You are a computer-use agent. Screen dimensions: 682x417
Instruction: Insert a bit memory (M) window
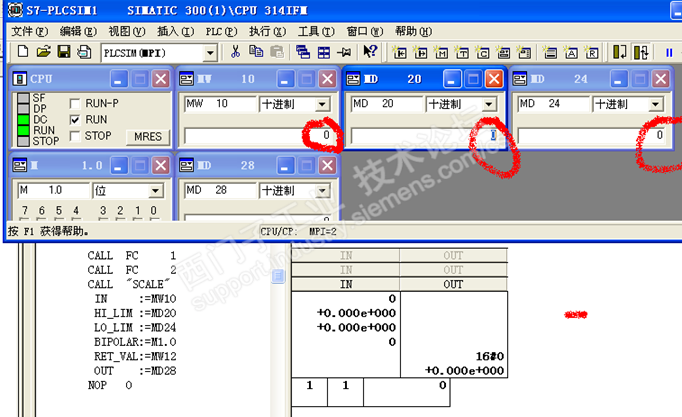coord(441,53)
